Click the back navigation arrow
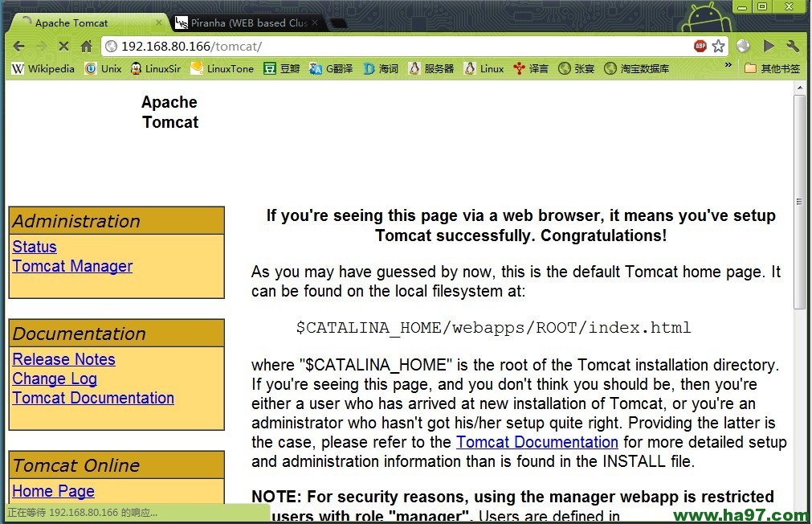Image resolution: width=812 pixels, height=524 pixels. click(x=18, y=46)
